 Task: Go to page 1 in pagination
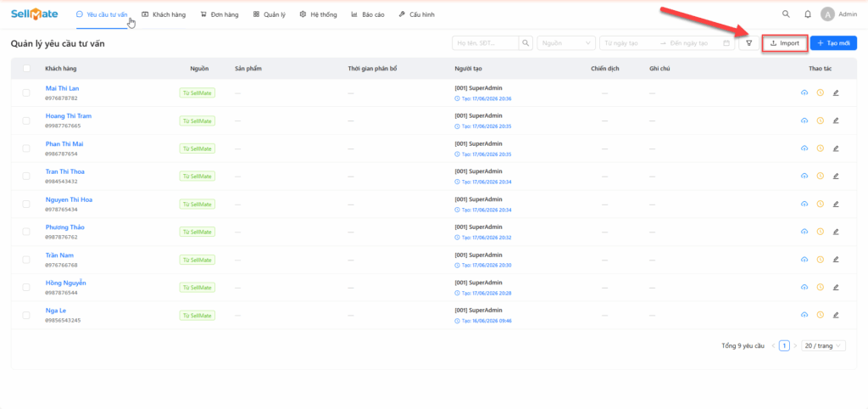coord(784,346)
